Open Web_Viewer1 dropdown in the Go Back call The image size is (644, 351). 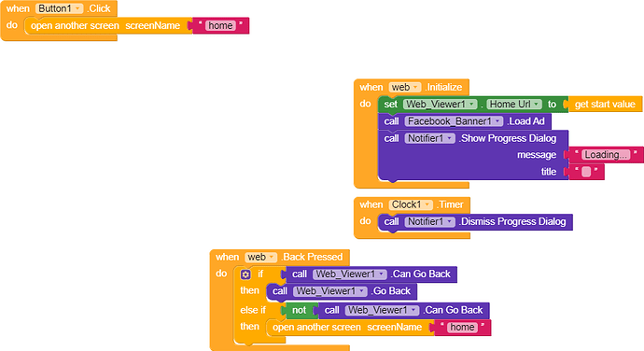pos(329,291)
